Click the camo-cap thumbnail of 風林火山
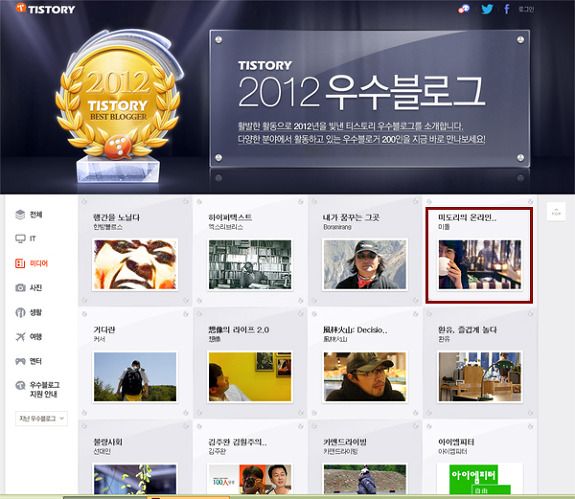575x499 pixels. [x=365, y=377]
